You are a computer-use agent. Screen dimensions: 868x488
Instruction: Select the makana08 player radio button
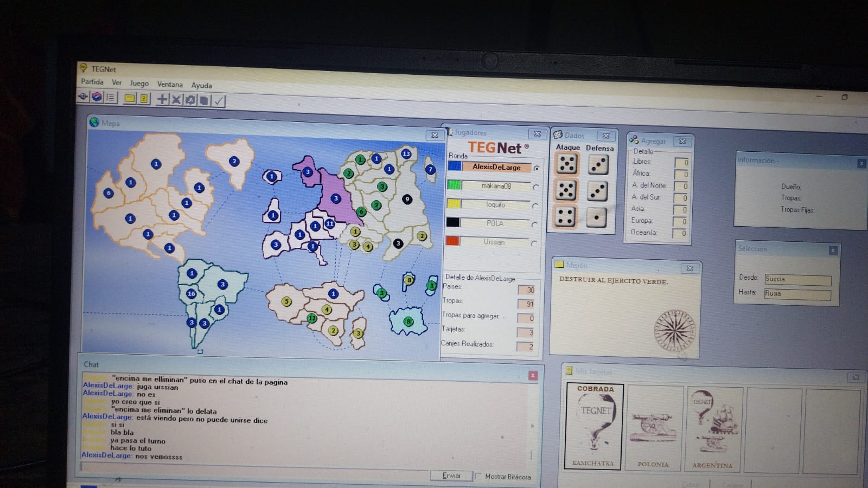535,187
